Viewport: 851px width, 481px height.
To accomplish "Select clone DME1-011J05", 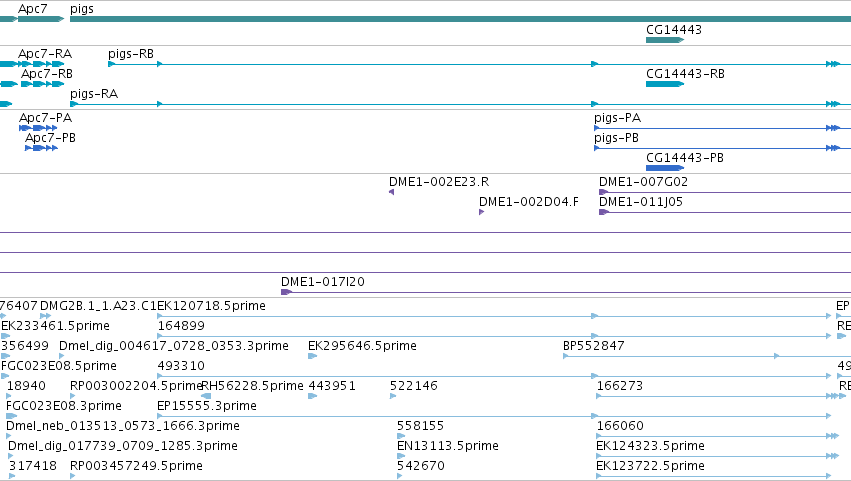I will [640, 202].
